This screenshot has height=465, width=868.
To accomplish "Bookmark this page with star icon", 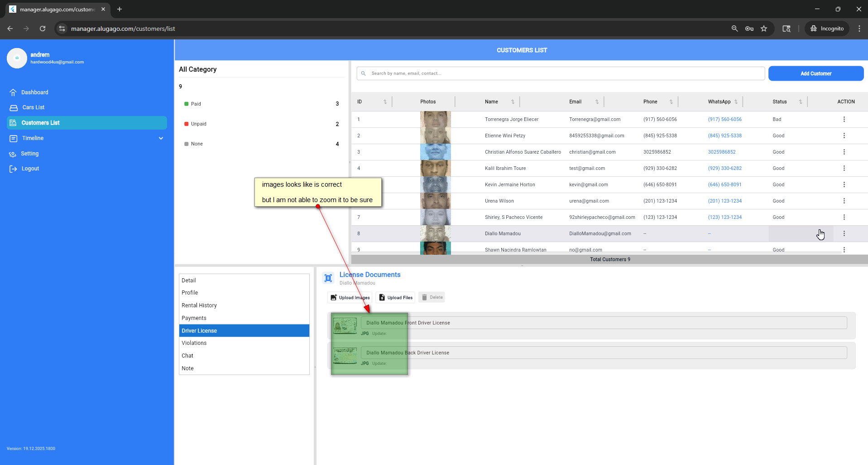I will (x=764, y=29).
